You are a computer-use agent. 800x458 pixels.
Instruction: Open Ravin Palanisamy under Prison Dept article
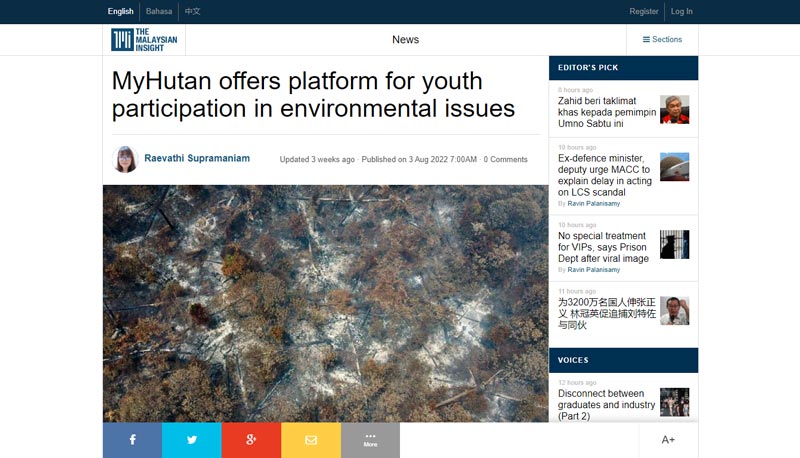coord(593,270)
